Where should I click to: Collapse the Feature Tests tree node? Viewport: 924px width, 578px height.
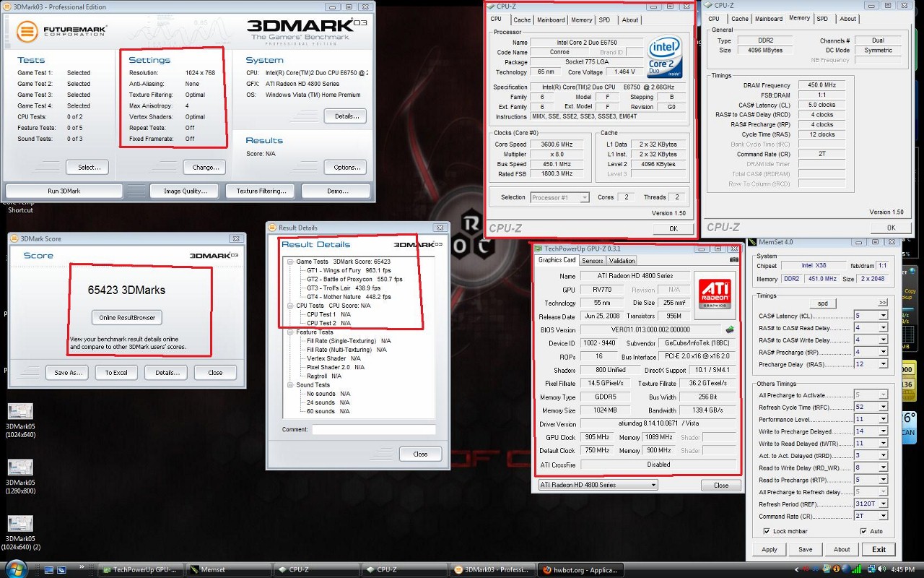click(289, 332)
